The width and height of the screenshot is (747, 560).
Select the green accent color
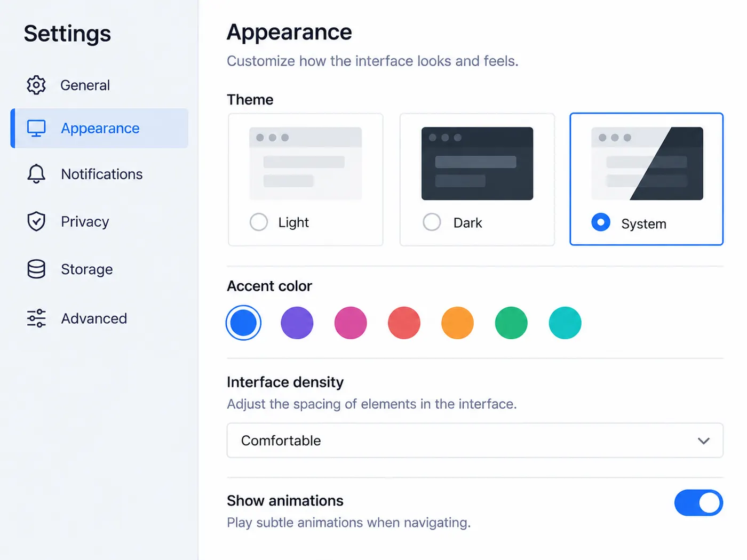pos(511,323)
